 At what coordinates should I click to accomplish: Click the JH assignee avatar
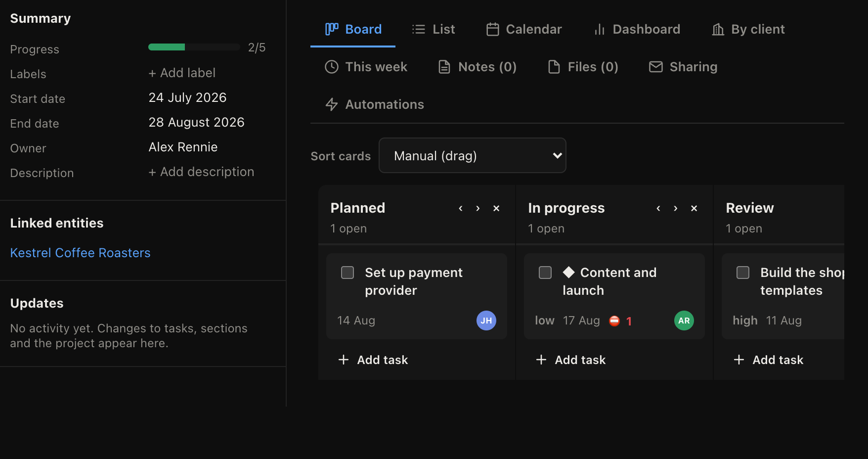(x=486, y=321)
